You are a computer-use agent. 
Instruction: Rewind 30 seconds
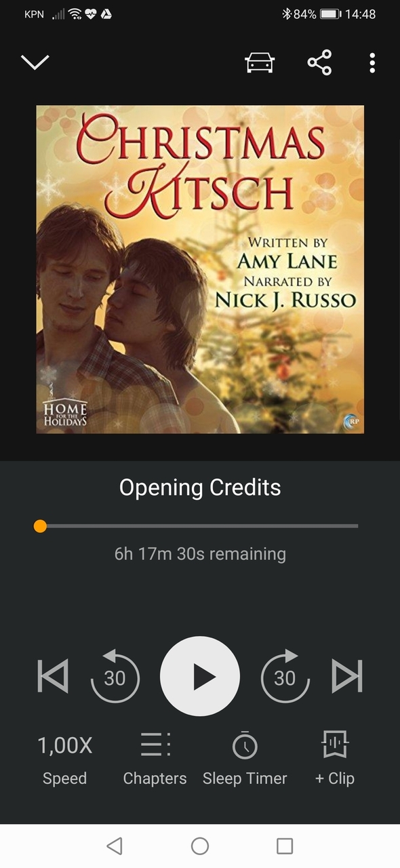[115, 676]
